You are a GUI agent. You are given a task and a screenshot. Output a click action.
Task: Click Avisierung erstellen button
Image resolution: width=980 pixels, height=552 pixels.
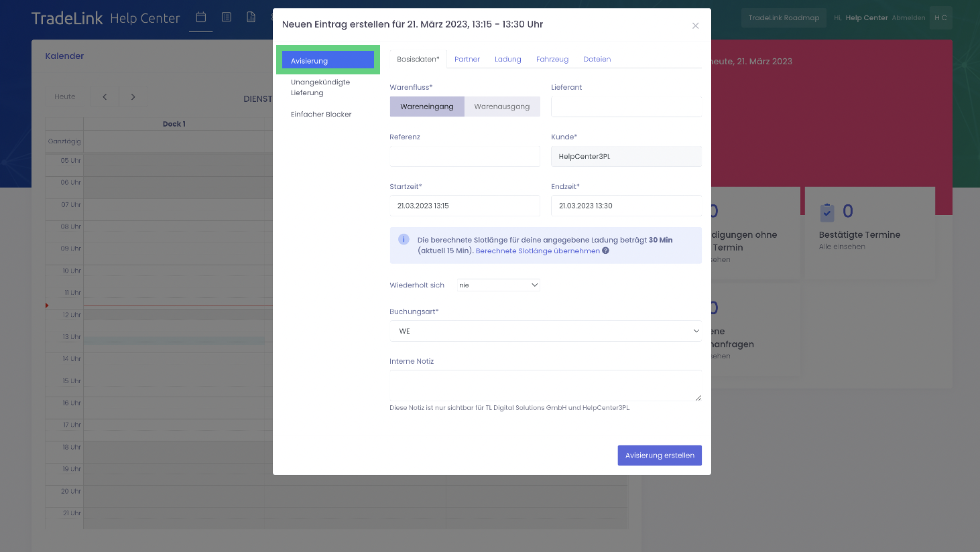(x=660, y=456)
